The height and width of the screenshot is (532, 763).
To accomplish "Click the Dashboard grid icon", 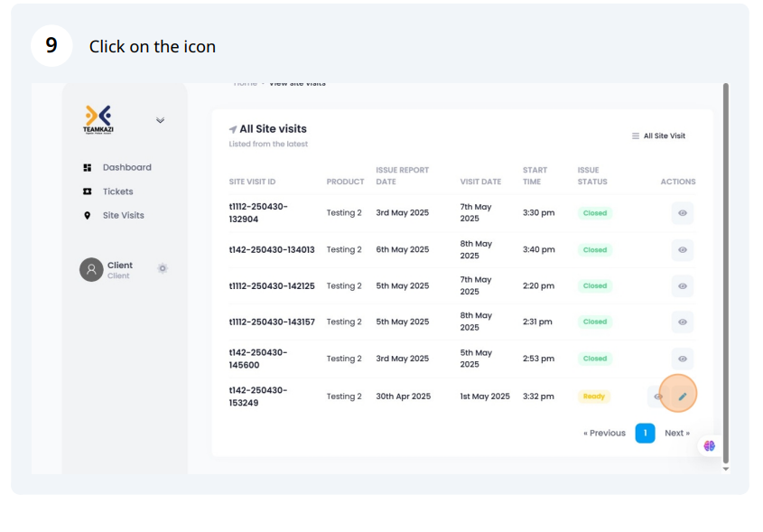I will click(87, 168).
